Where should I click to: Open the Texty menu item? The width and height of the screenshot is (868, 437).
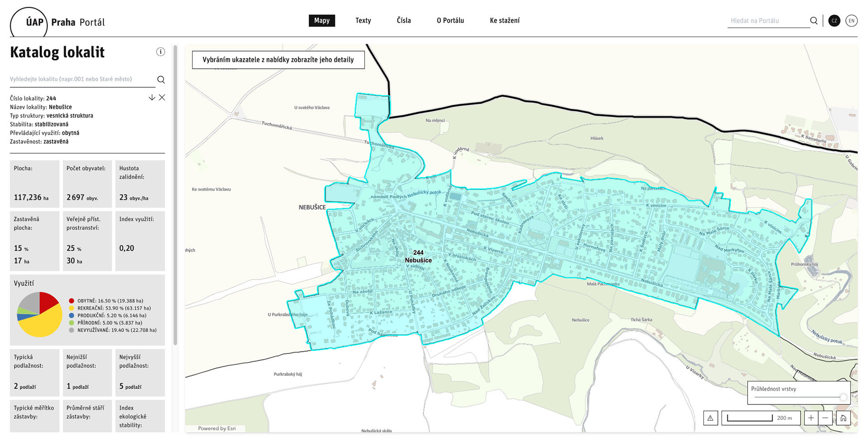pyautogui.click(x=363, y=21)
